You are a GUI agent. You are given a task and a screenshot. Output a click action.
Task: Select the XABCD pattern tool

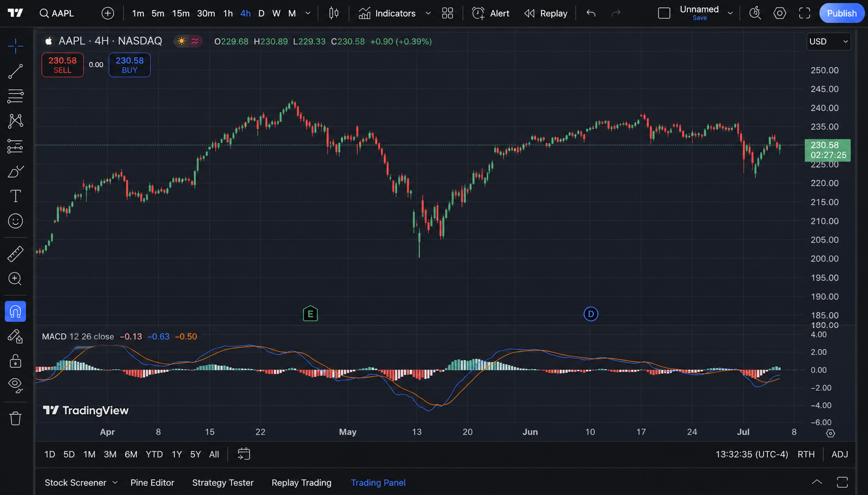point(16,120)
